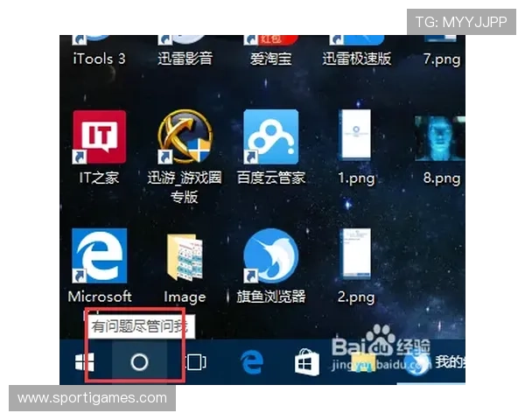Viewport: 525px width, 420px height.
Task: Open the 爱淘宝 desktop shortcut
Action: click(x=271, y=50)
